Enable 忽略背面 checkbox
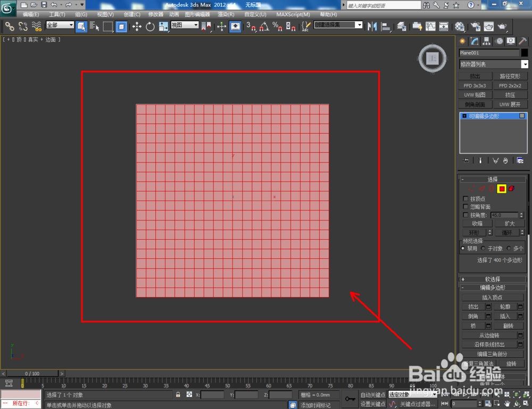 point(465,207)
